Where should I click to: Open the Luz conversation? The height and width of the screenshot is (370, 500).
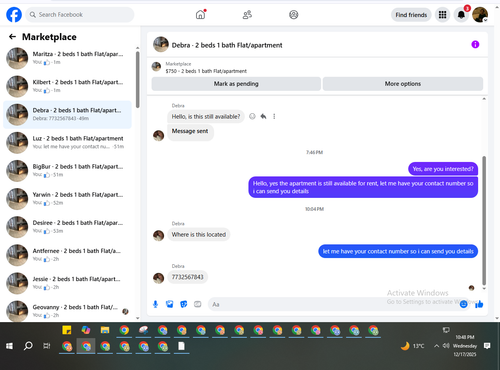coord(67,142)
